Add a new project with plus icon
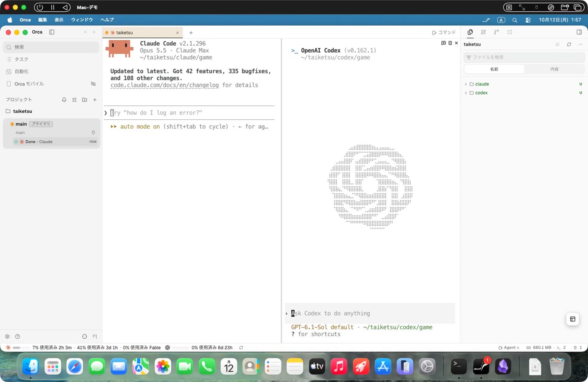The height and width of the screenshot is (382, 588). coord(95,100)
